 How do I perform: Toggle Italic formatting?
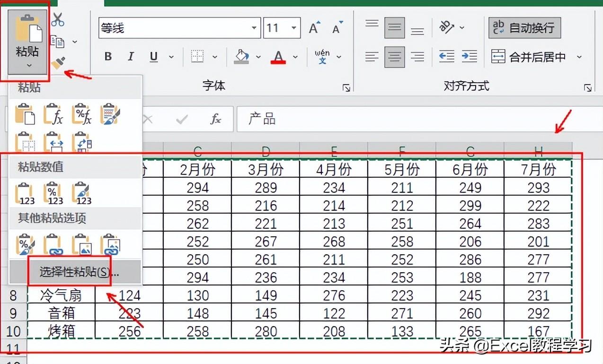pyautogui.click(x=131, y=57)
